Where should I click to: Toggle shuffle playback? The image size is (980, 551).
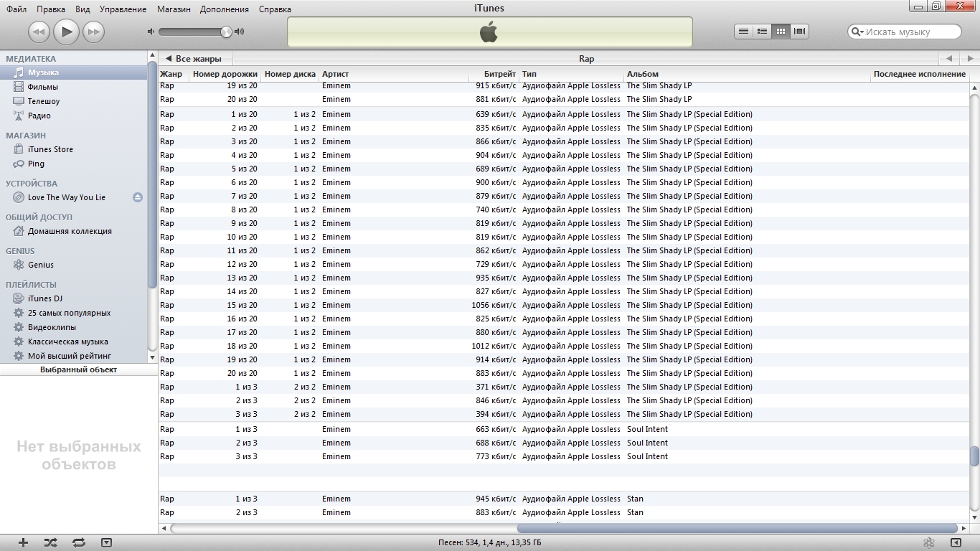click(50, 542)
